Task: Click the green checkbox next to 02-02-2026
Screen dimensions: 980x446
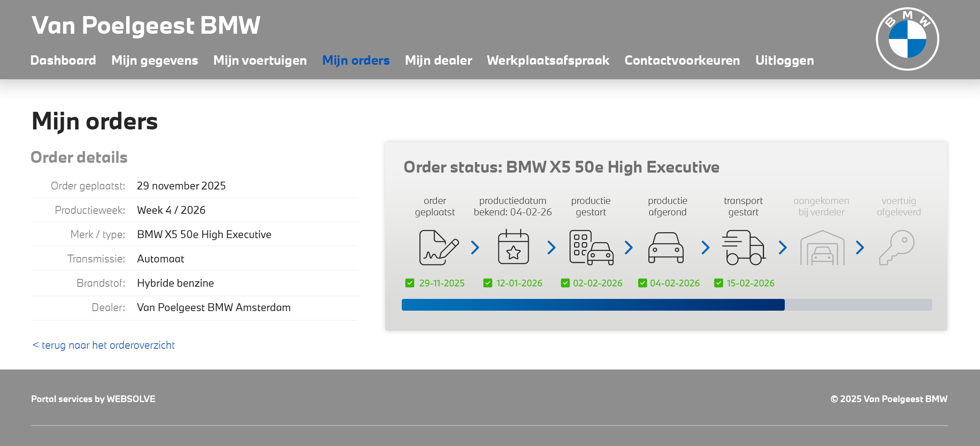Action: [x=565, y=283]
